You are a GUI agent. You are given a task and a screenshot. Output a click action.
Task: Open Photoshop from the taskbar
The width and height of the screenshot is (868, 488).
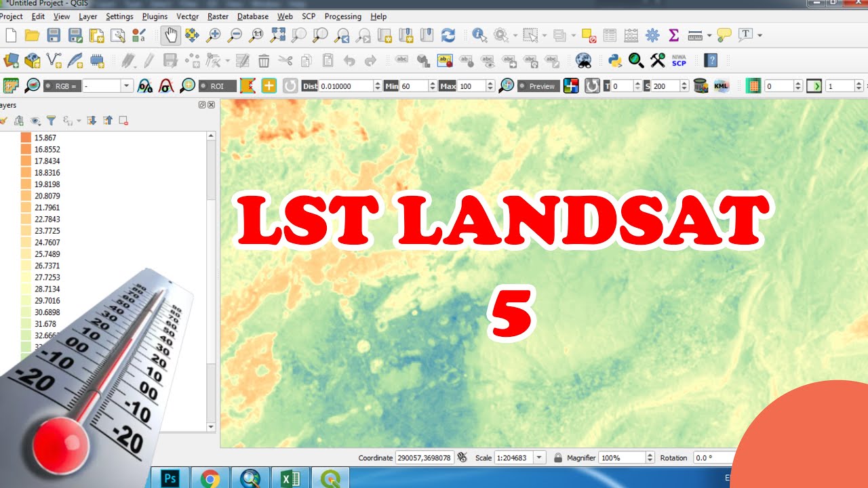(170, 479)
